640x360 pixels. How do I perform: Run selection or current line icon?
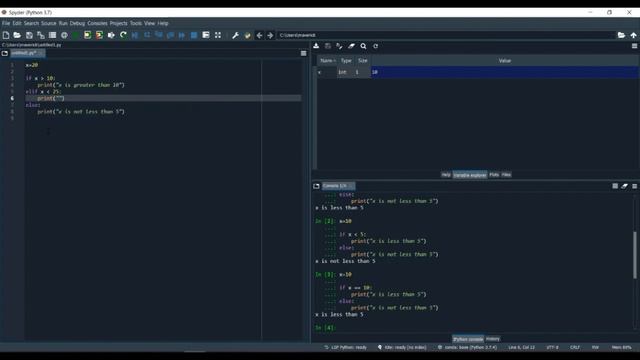click(x=111, y=36)
